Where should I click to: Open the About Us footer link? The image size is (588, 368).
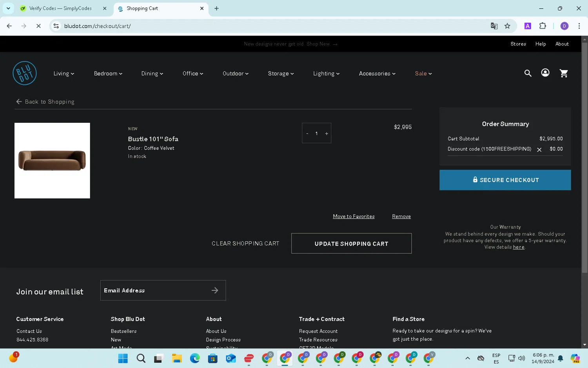coord(216,331)
